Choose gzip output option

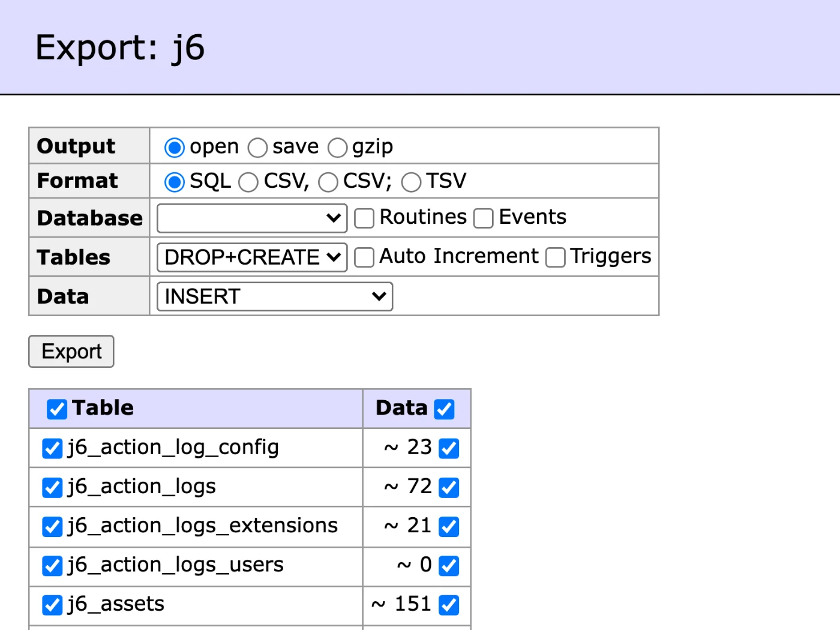337,148
